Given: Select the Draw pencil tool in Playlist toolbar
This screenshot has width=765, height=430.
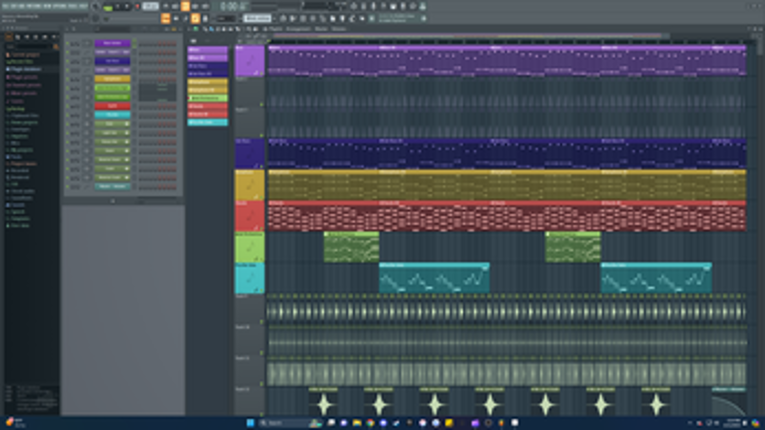Looking at the screenshot, I should [205, 29].
